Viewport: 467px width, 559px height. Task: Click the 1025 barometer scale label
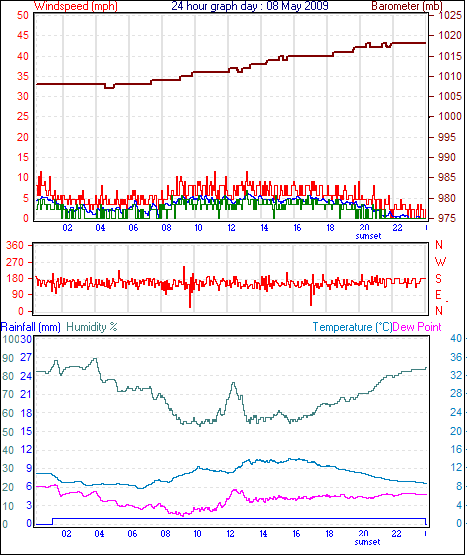(x=450, y=15)
